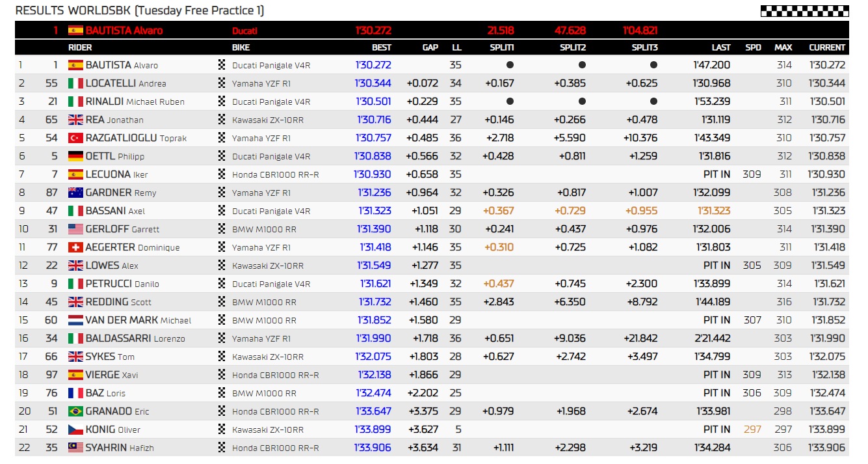Screen dimensions: 868x464
Task: Click the UK flag beside SYKES Tom
Action: (75, 357)
